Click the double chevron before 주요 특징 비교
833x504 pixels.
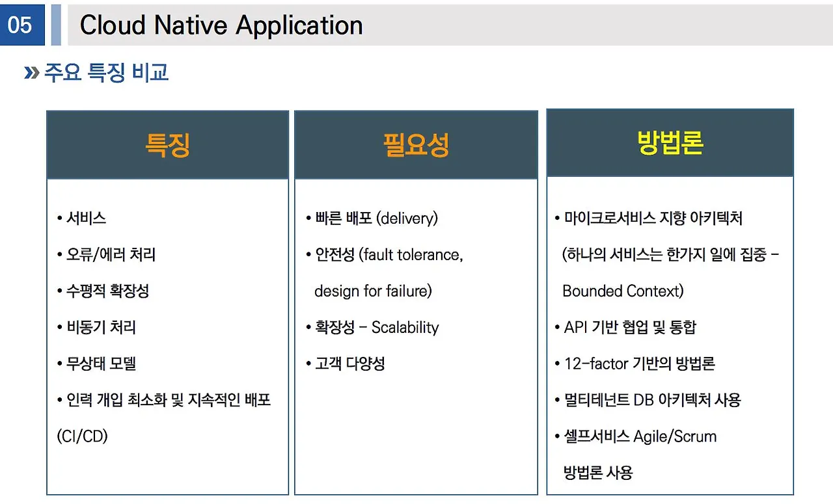31,73
